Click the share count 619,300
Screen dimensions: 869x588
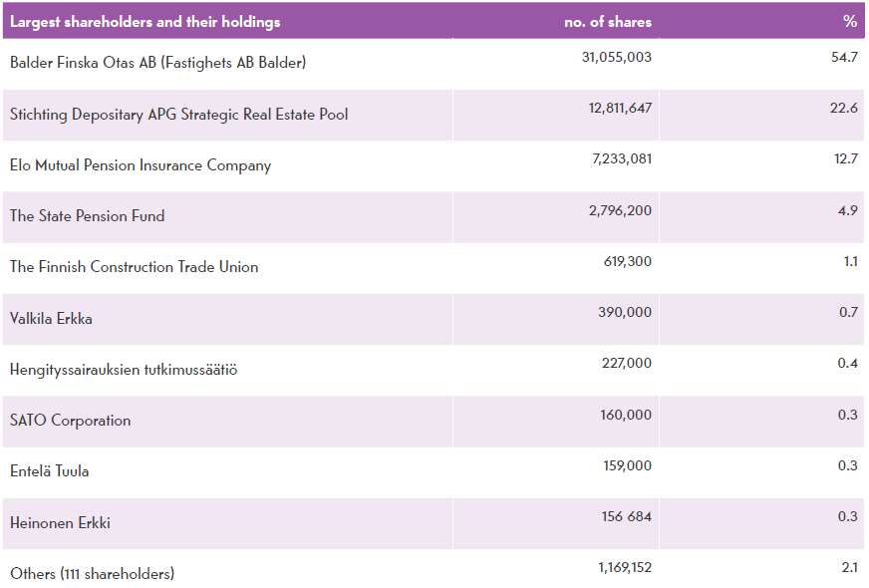(628, 261)
